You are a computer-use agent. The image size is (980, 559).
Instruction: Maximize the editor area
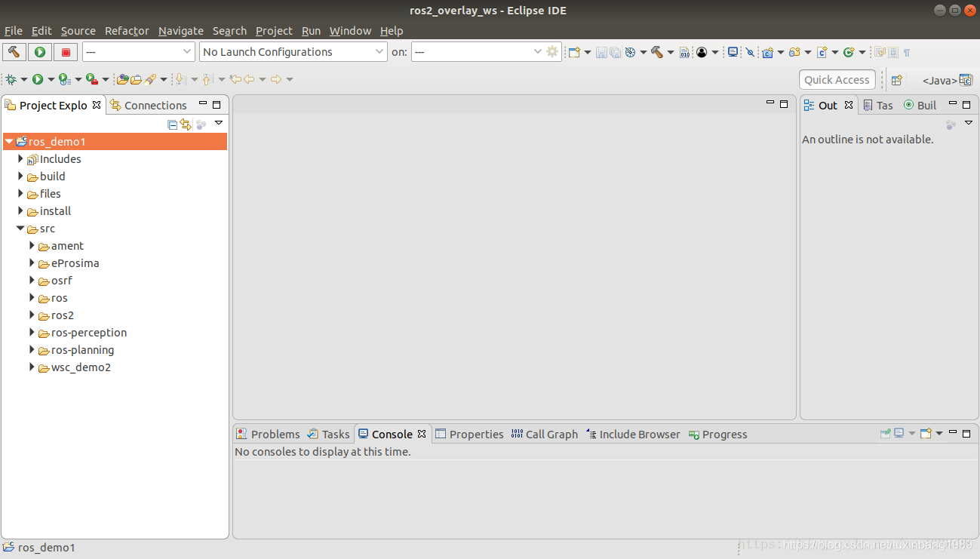784,104
